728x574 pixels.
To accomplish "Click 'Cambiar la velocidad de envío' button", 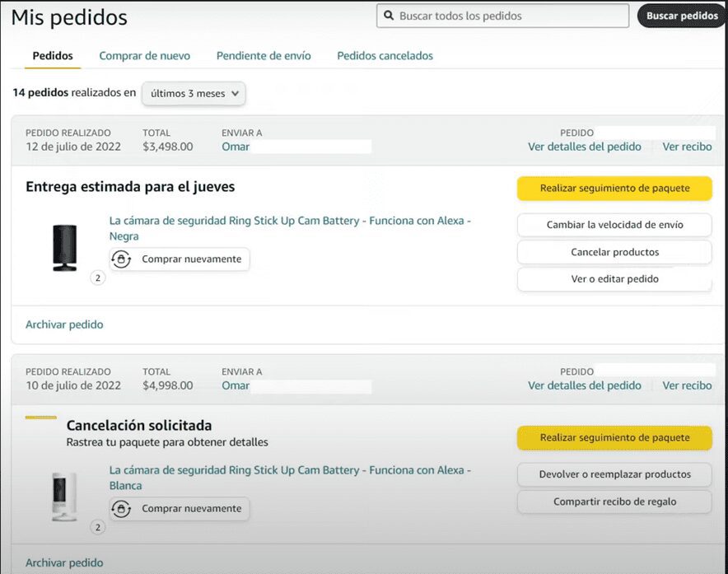I will pyautogui.click(x=614, y=225).
